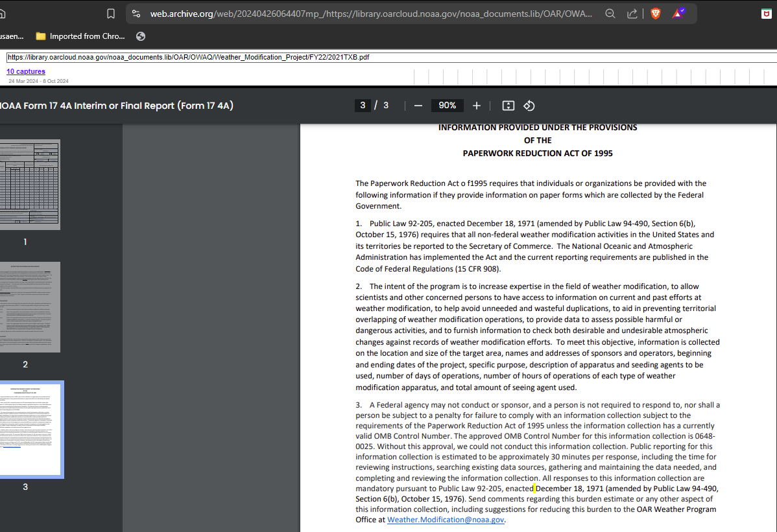Click the PDF page number field
777x532 pixels.
coord(363,106)
